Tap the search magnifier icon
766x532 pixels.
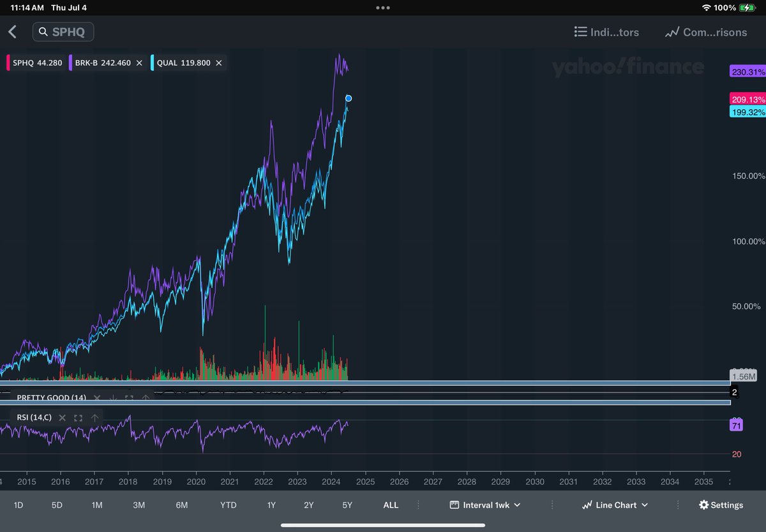(x=43, y=32)
